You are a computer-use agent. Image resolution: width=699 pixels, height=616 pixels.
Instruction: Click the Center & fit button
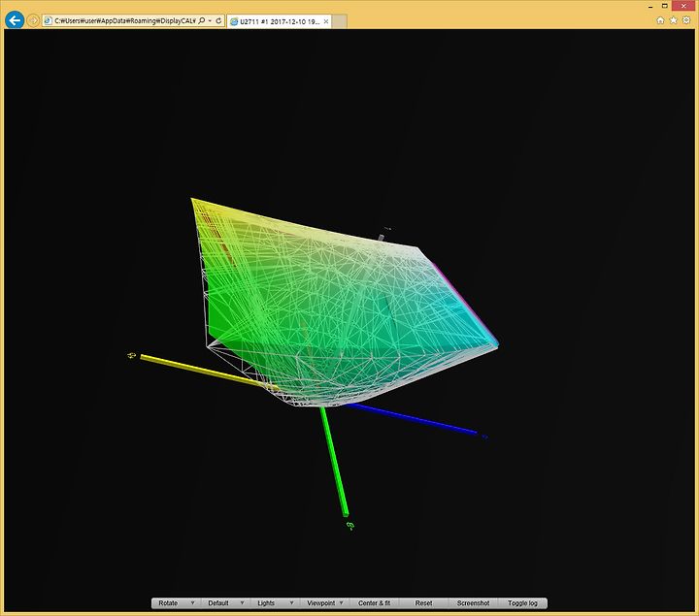click(375, 603)
